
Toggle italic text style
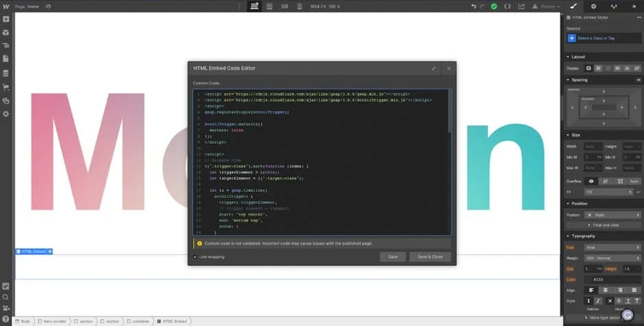click(x=598, y=301)
